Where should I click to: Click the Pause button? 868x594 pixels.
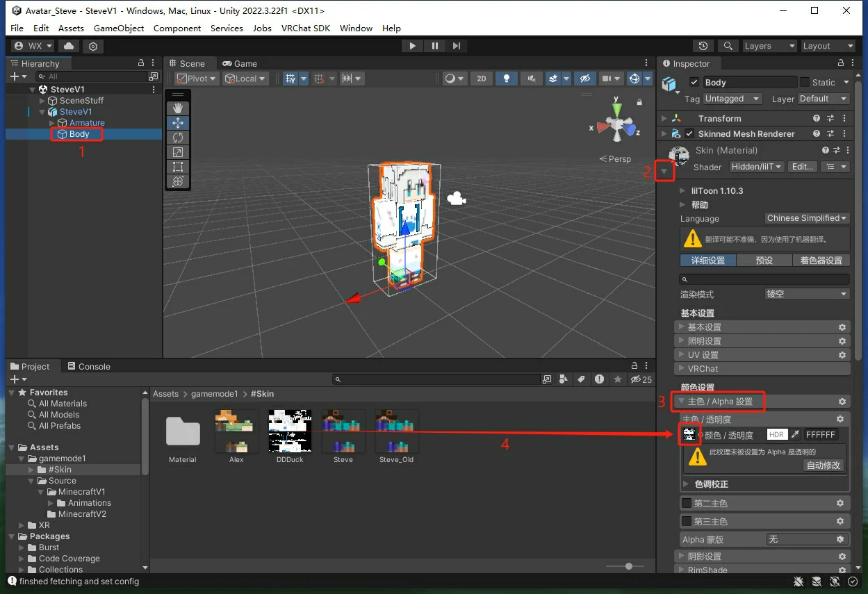tap(435, 46)
